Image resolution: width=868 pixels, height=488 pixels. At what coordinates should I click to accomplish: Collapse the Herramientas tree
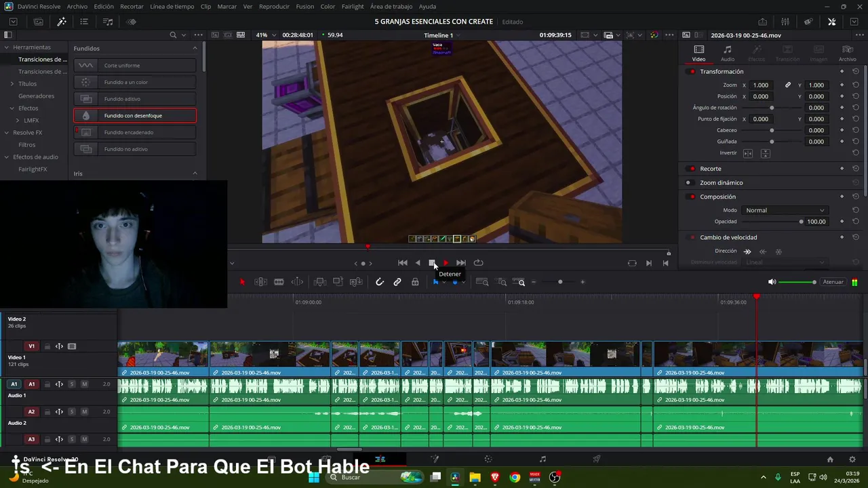pyautogui.click(x=6, y=47)
